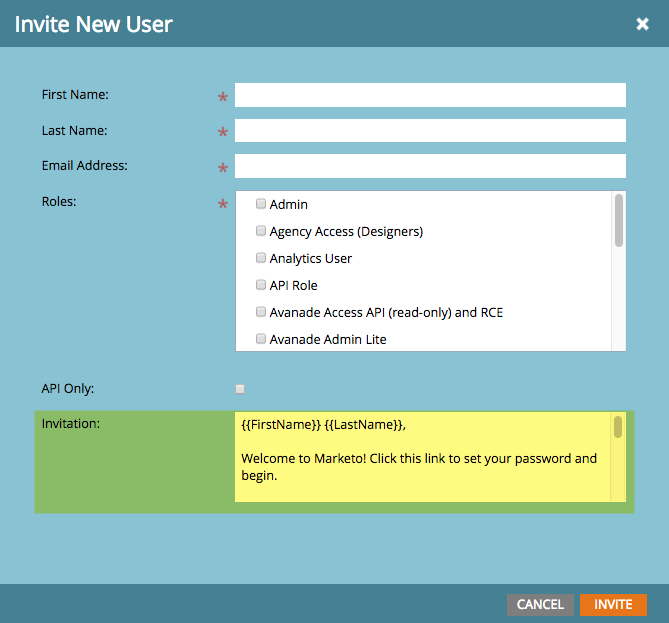Check the Analytics User role checkbox
Image resolution: width=669 pixels, height=623 pixels.
[x=261, y=258]
